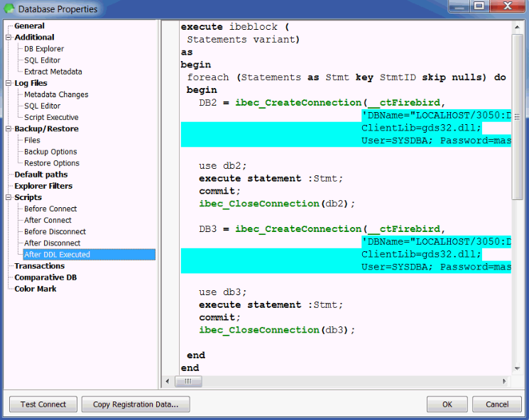Open Transactions settings
The image size is (529, 420).
pos(40,266)
